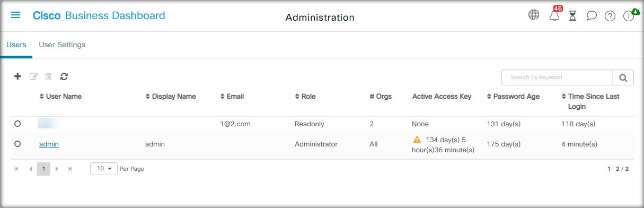This screenshot has width=644, height=208.
Task: Click page 1 pagination button
Action: point(43,169)
